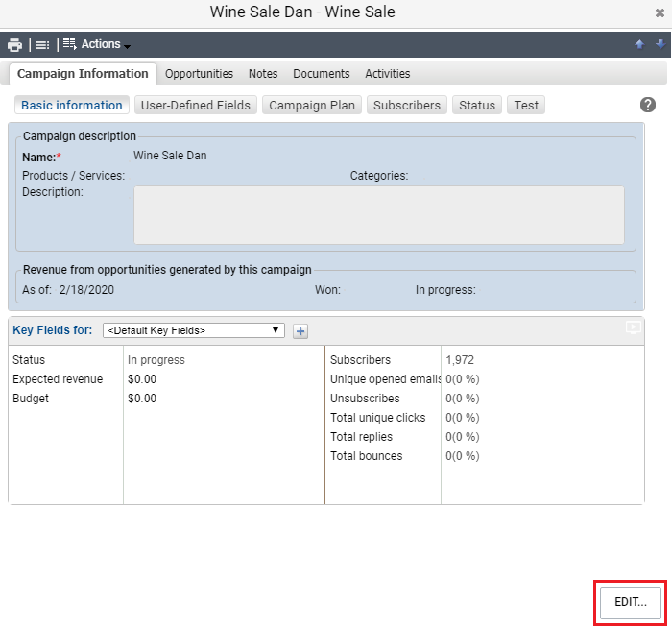Expand the Default Key Fields dropdown
This screenshot has height=630, width=672.
coord(194,330)
